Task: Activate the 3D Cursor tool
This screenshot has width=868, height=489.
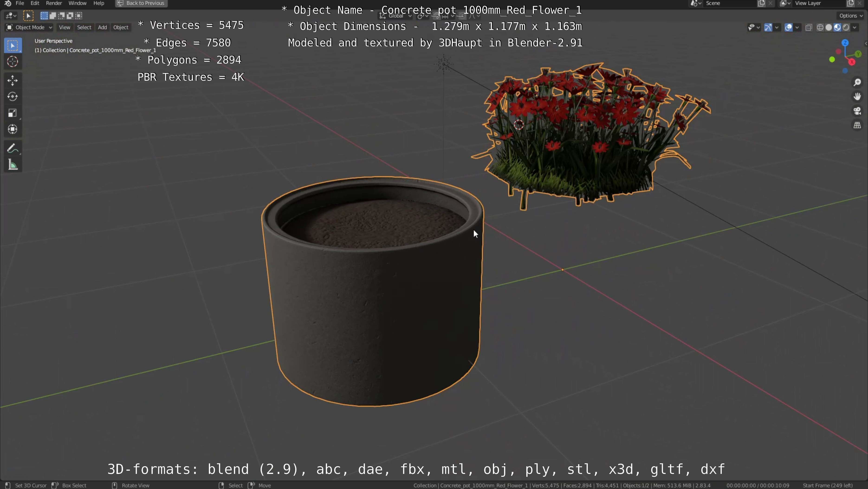Action: coord(13,62)
